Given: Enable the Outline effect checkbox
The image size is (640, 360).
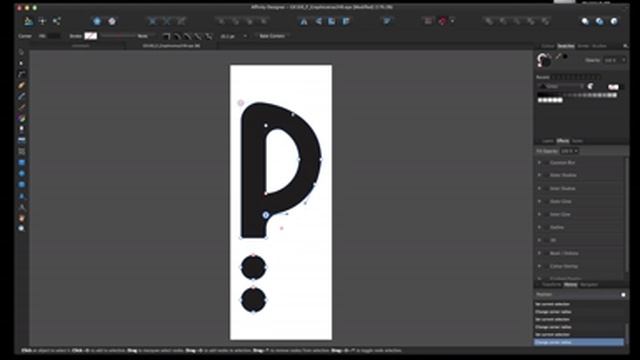Looking at the screenshot, I should 546,227.
